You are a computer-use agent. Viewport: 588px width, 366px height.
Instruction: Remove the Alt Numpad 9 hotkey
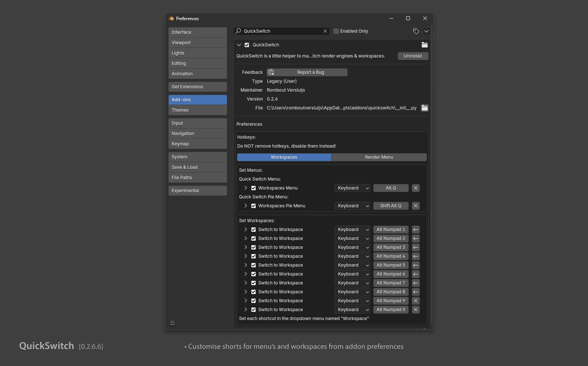[416, 301]
